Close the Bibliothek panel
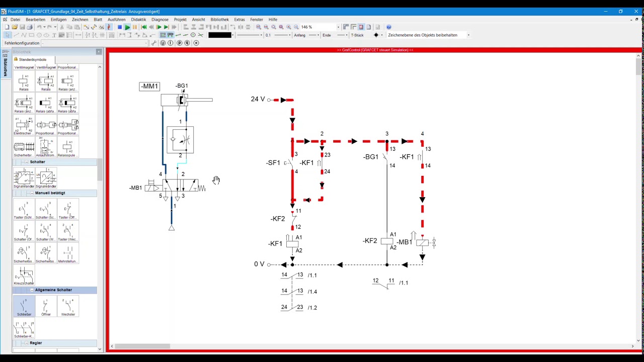 [x=99, y=52]
